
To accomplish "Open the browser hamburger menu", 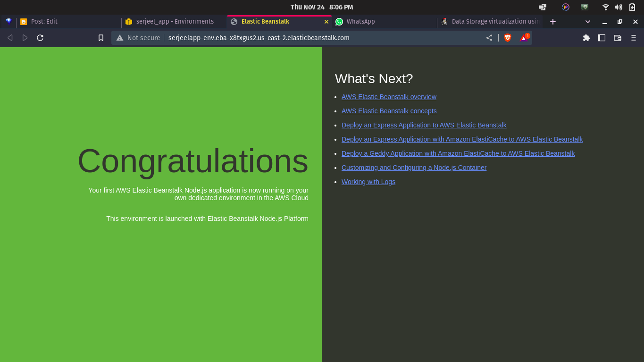I will coord(634,38).
